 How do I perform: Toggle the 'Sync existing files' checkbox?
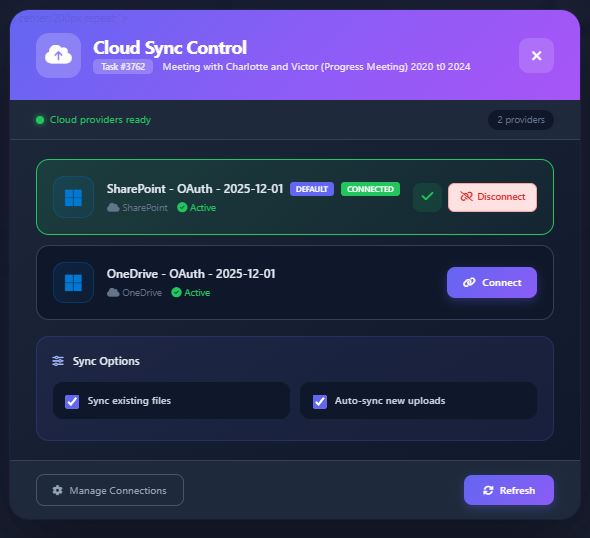[72, 401]
